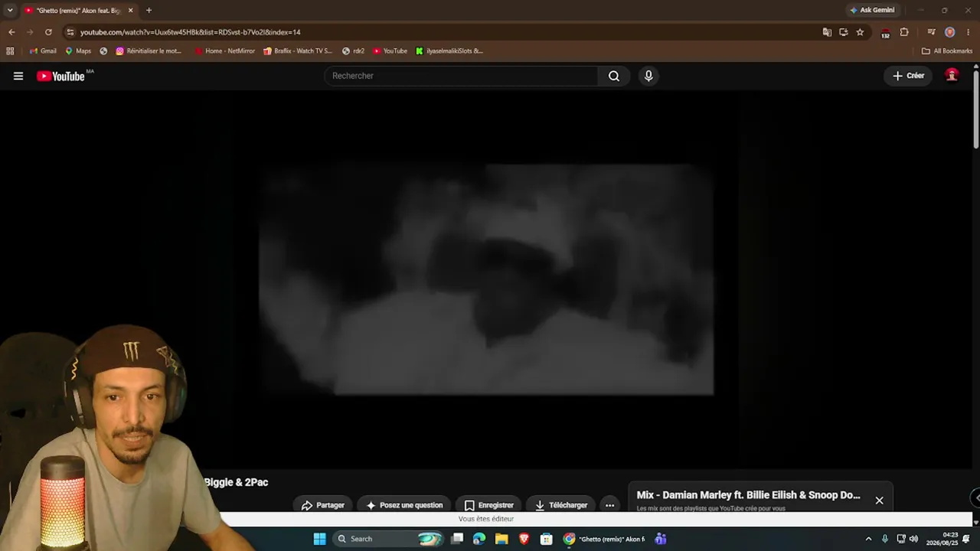Open site information icon in address bar
Viewport: 980px width, 551px height.
tap(70, 32)
